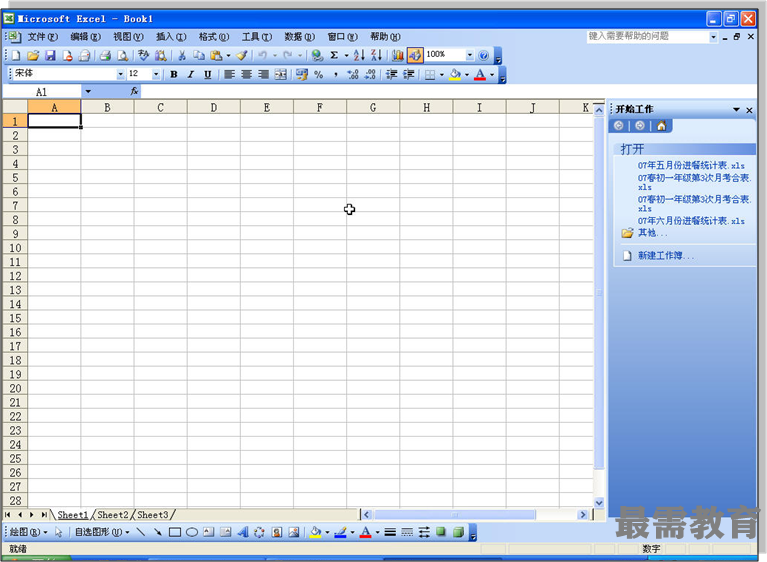Click the AutoSum sigma icon
Screen dimensions: 767x562
coord(334,55)
